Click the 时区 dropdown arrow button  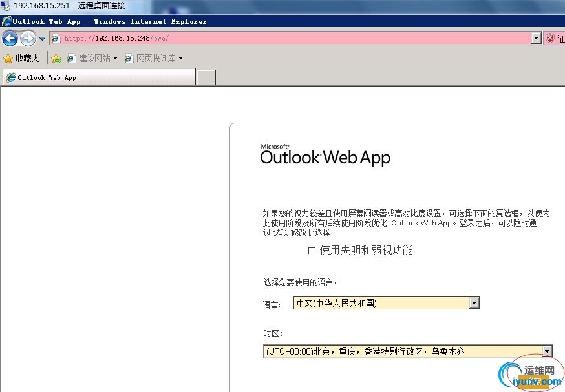[547, 351]
